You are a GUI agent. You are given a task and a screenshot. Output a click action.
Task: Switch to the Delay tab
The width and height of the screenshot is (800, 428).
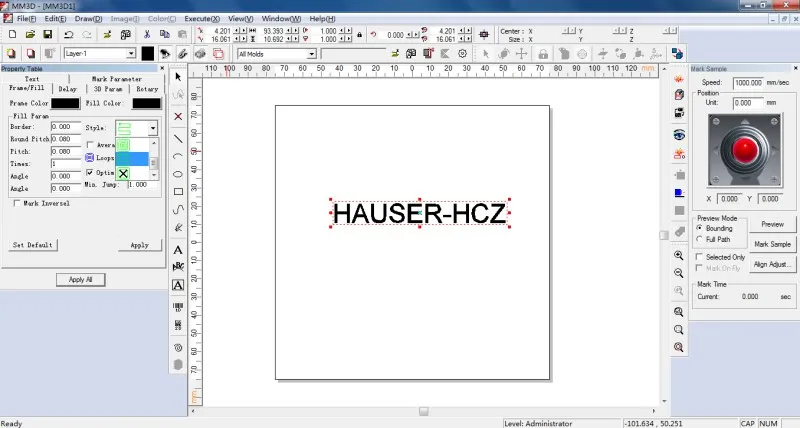(x=67, y=89)
